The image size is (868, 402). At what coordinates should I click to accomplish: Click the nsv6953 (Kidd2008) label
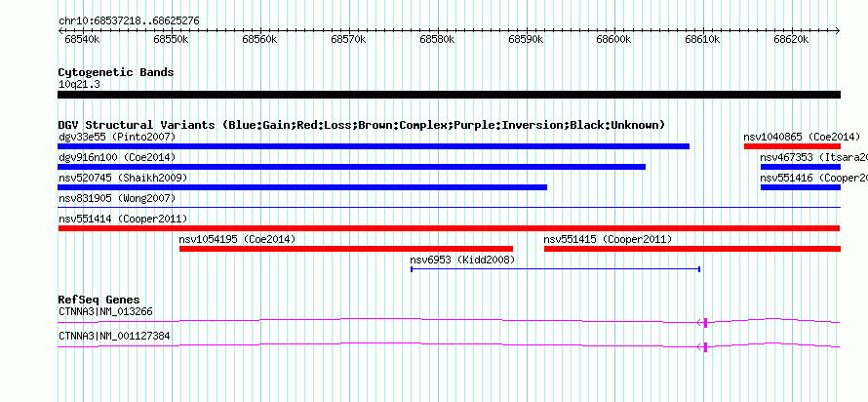pos(463,260)
